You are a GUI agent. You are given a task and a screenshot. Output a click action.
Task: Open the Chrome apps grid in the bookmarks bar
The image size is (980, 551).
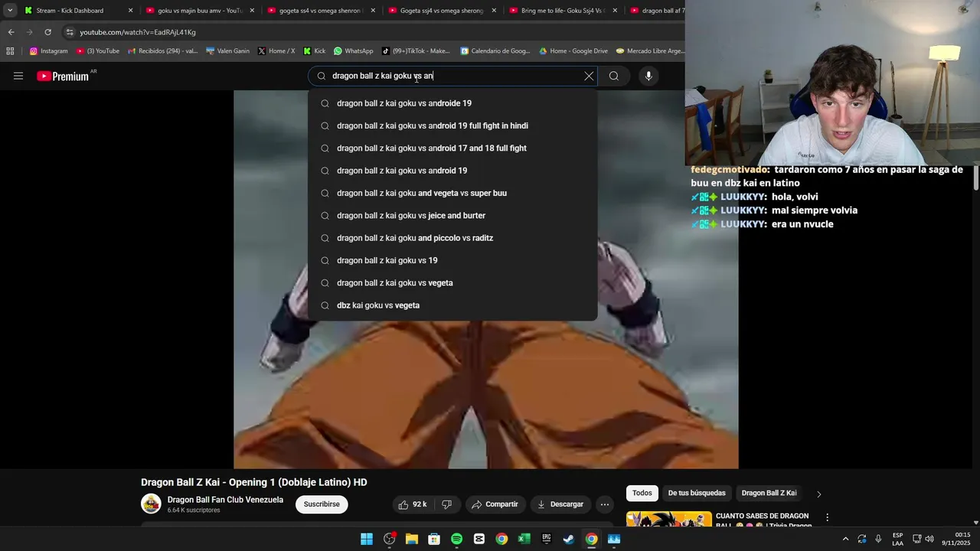click(x=10, y=51)
